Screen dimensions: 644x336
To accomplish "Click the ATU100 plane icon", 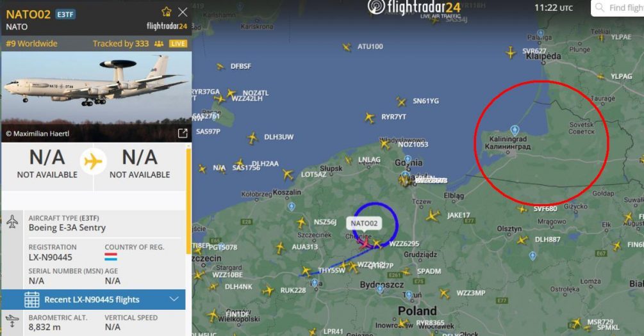I will point(347,47).
